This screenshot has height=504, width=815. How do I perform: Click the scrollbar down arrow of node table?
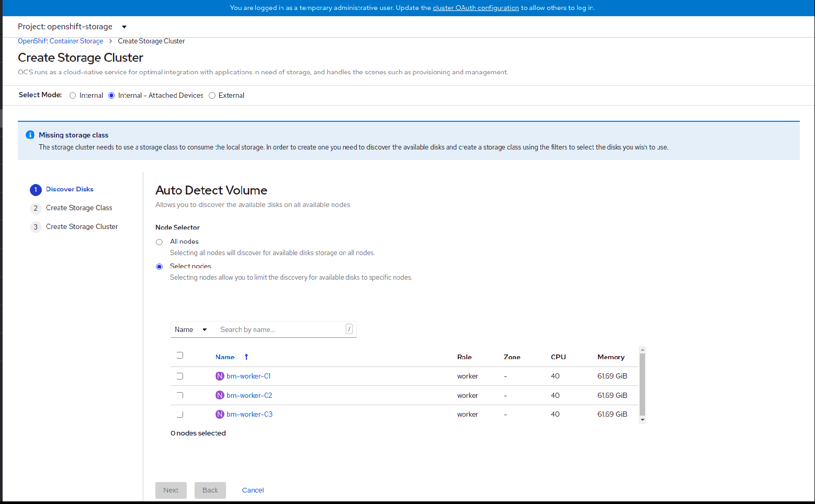tap(642, 420)
